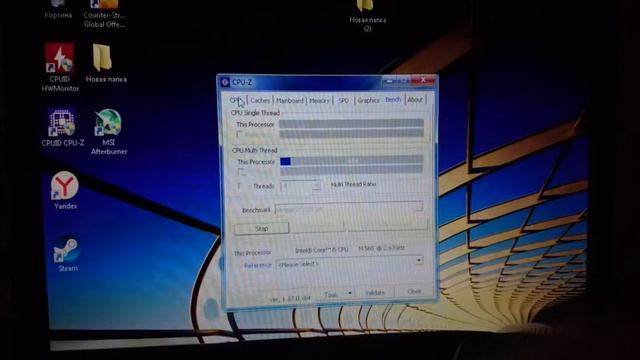Switch to the CPU tab
This screenshot has height=360, width=640.
click(237, 100)
